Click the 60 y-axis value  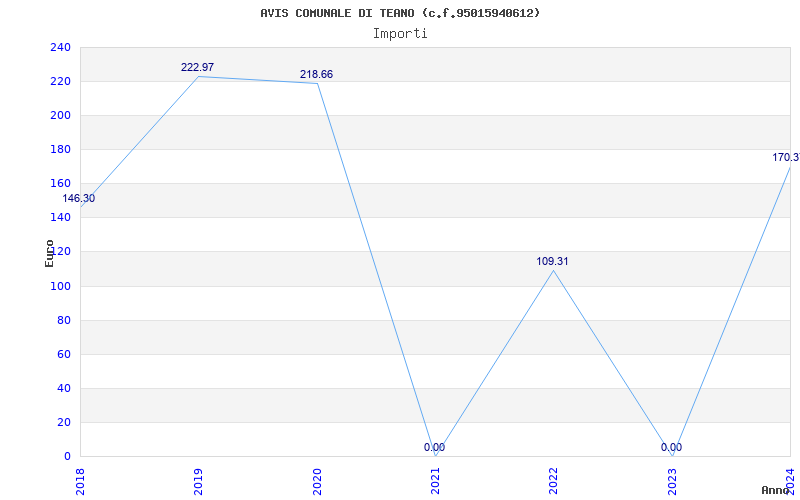[63, 354]
